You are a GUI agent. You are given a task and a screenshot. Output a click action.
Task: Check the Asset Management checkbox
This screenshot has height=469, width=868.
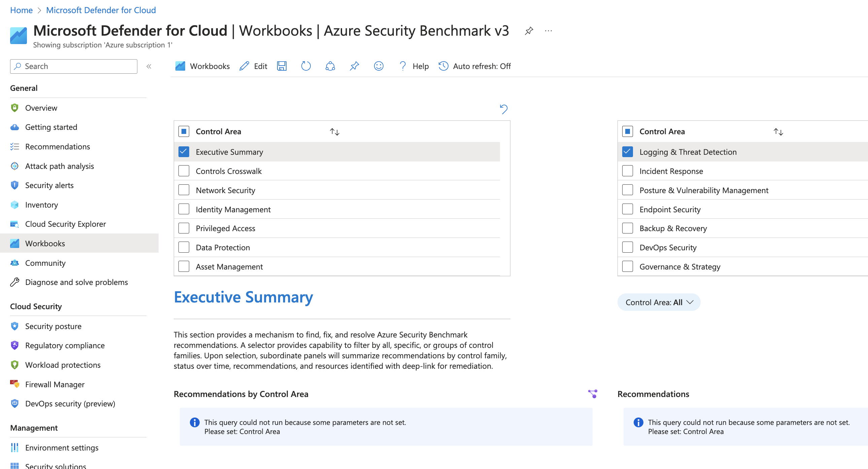183,267
